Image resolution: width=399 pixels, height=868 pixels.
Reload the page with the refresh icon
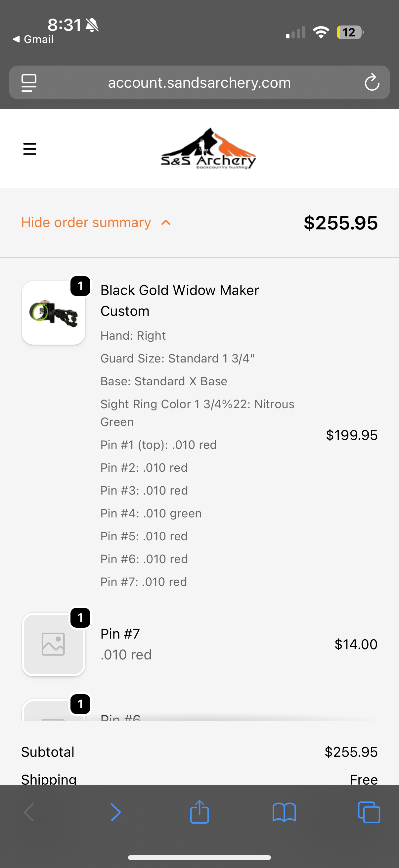[x=372, y=82]
